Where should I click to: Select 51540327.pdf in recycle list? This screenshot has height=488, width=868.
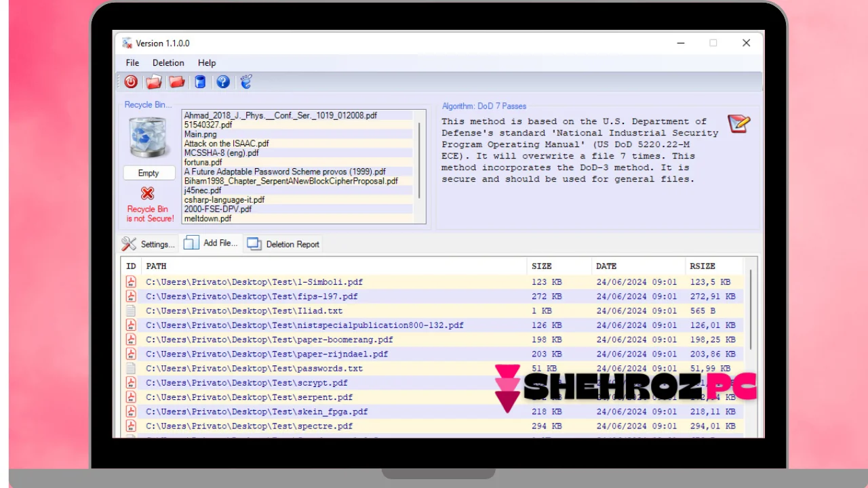click(x=298, y=125)
